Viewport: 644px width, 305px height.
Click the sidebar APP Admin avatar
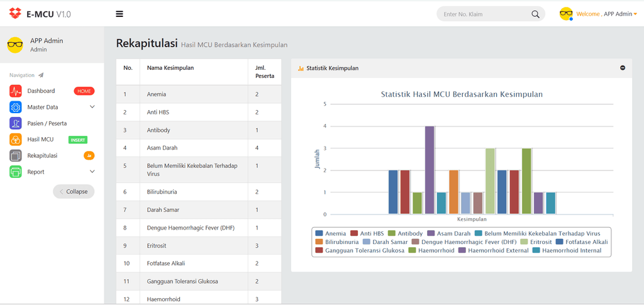tap(15, 45)
